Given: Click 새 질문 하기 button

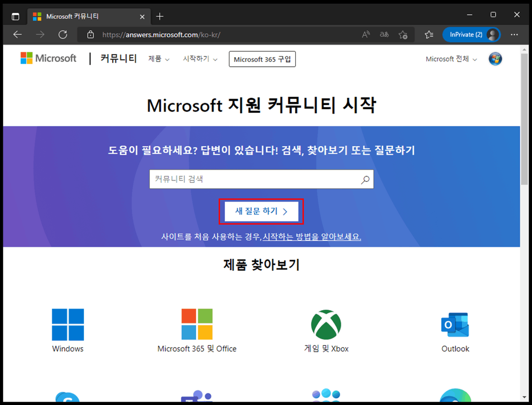Looking at the screenshot, I should 262,211.
